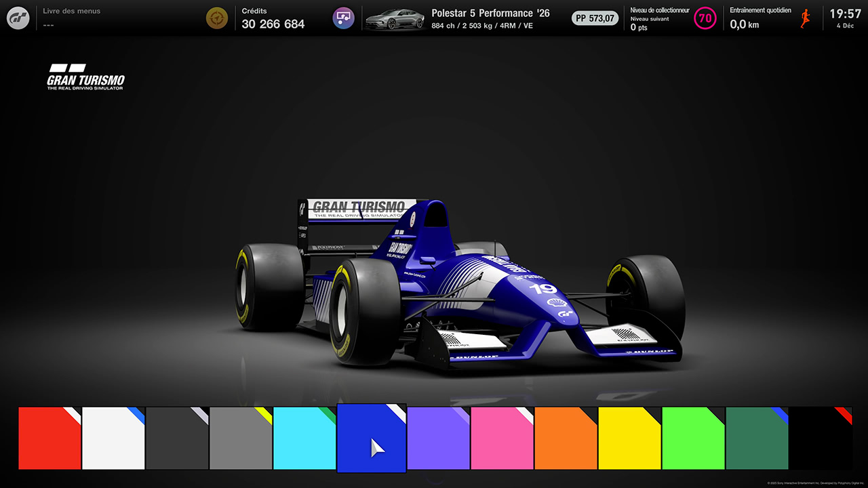Select the black livery with red corner
This screenshot has height=488, width=868.
tap(821, 438)
